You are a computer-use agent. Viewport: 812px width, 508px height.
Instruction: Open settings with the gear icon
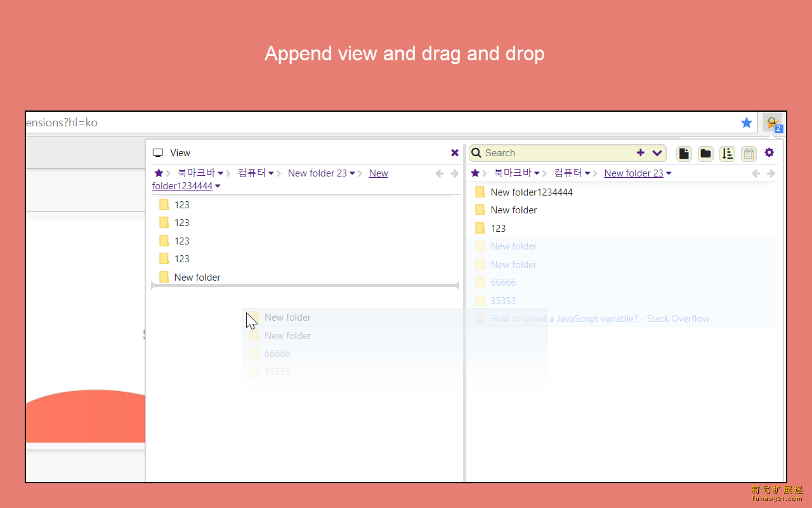(x=769, y=152)
